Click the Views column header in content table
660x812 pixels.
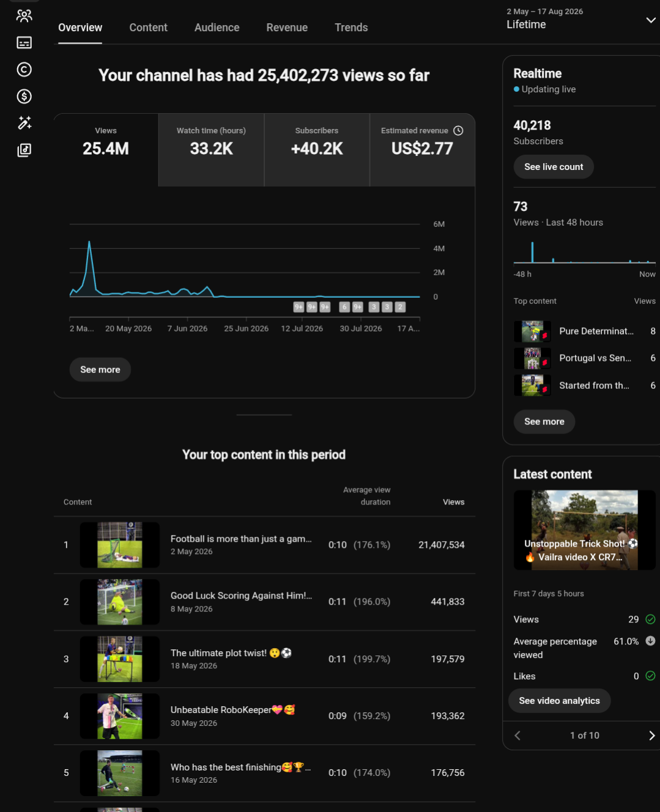454,502
